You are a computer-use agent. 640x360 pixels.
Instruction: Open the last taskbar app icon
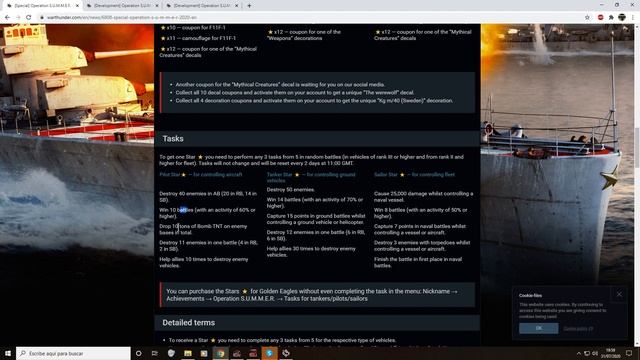286,353
